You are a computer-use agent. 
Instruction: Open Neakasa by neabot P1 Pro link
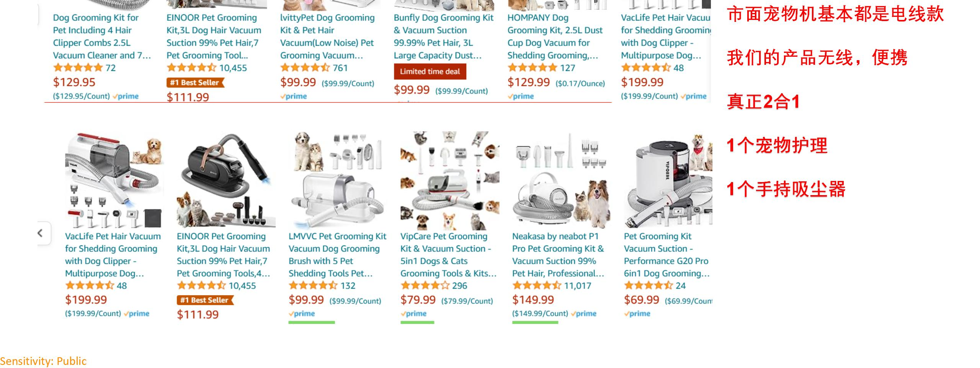coord(558,255)
